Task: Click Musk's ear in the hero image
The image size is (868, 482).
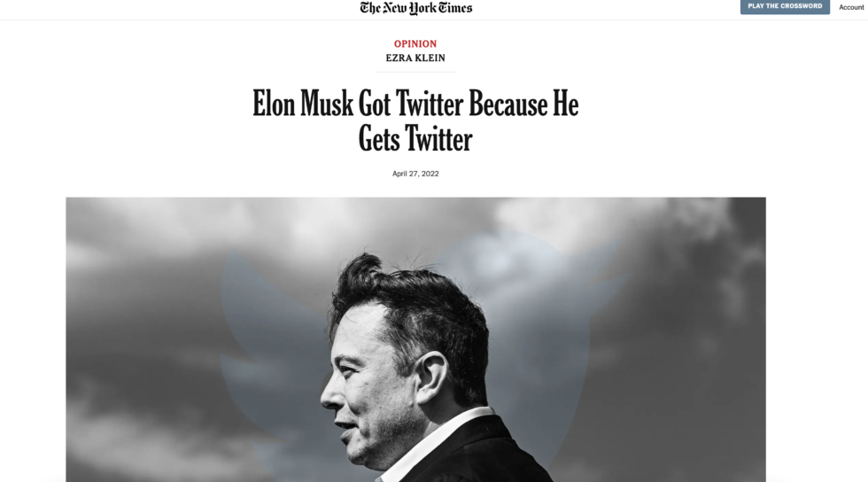Action: pyautogui.click(x=431, y=374)
